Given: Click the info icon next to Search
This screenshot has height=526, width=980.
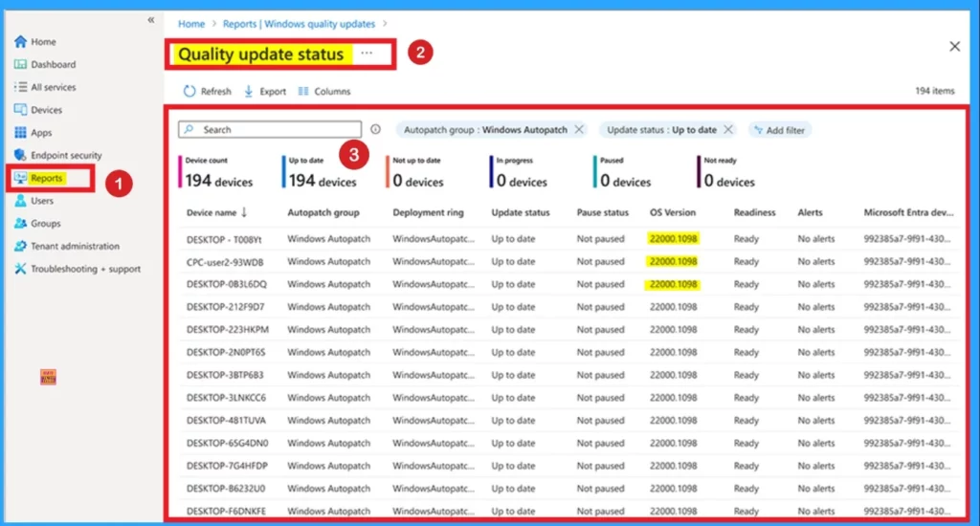Looking at the screenshot, I should point(375,129).
